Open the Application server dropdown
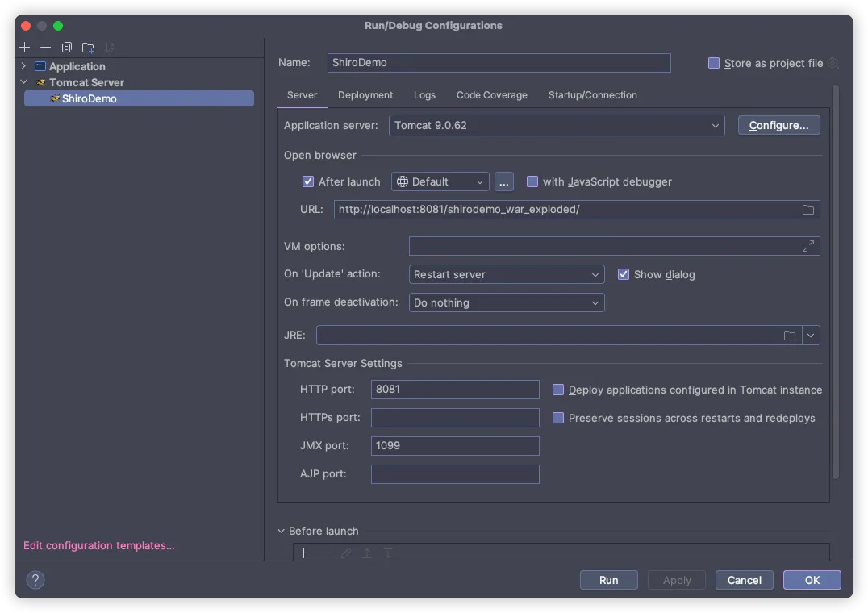 pos(557,126)
